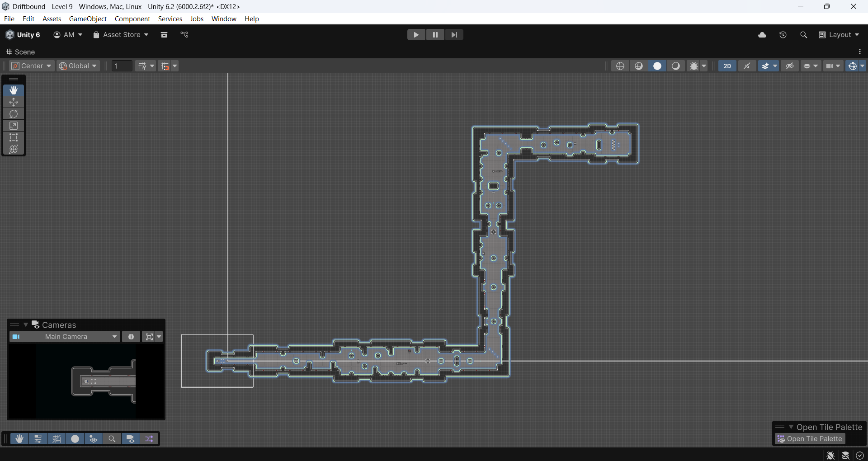This screenshot has height=461, width=868.
Task: Select the Hand (View) tool
Action: (14, 90)
